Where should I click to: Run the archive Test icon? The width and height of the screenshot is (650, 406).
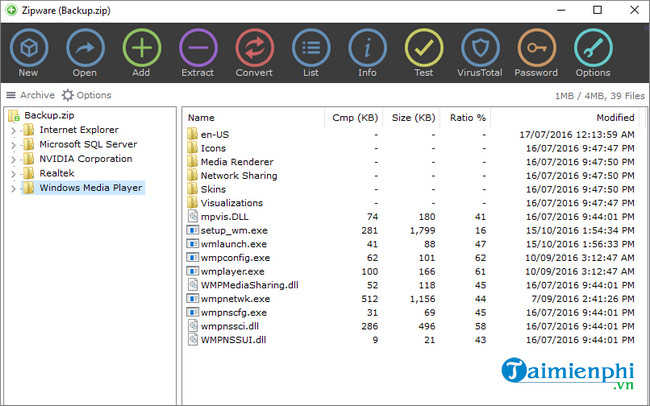tap(424, 48)
